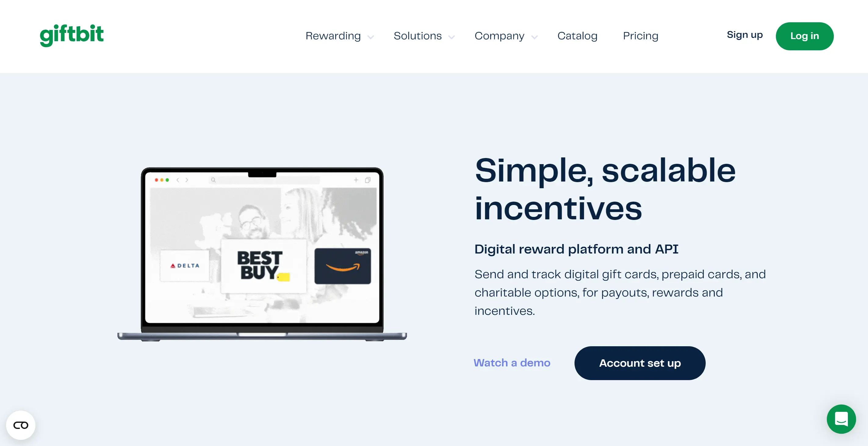Click the Log in button
Image resolution: width=868 pixels, height=446 pixels.
(x=804, y=36)
